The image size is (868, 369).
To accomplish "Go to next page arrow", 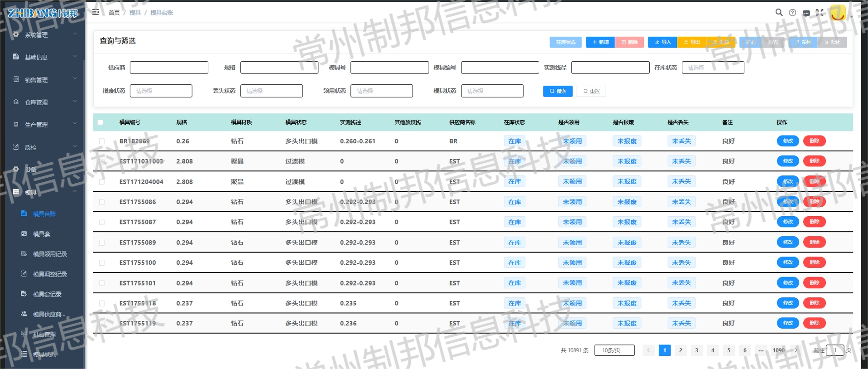I will [796, 350].
